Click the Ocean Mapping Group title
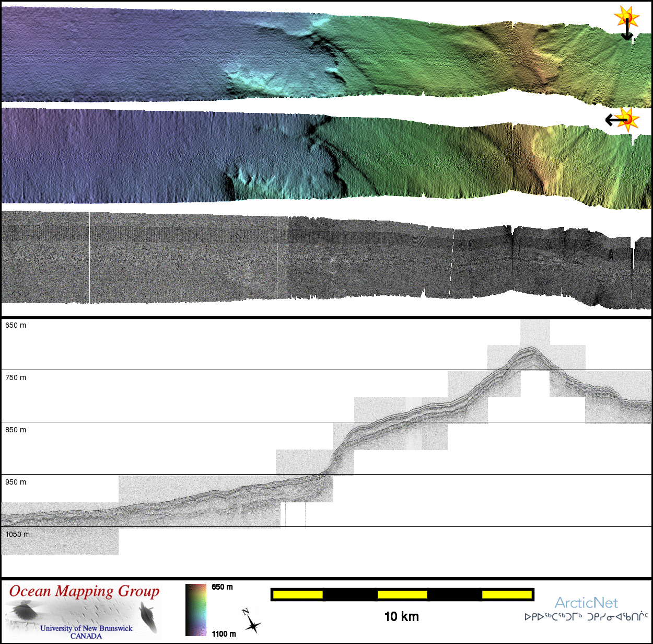The width and height of the screenshot is (653, 644). point(84,591)
